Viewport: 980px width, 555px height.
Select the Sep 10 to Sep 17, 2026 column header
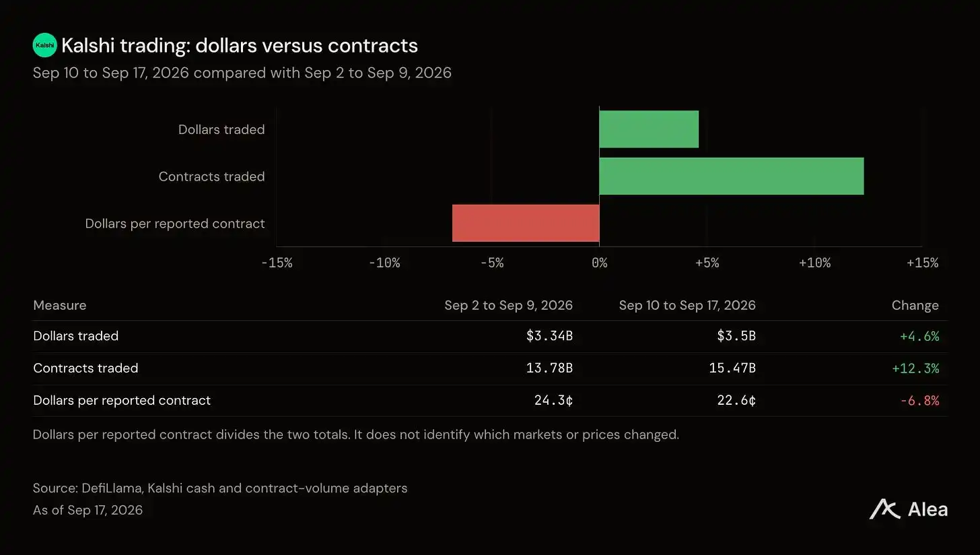687,305
